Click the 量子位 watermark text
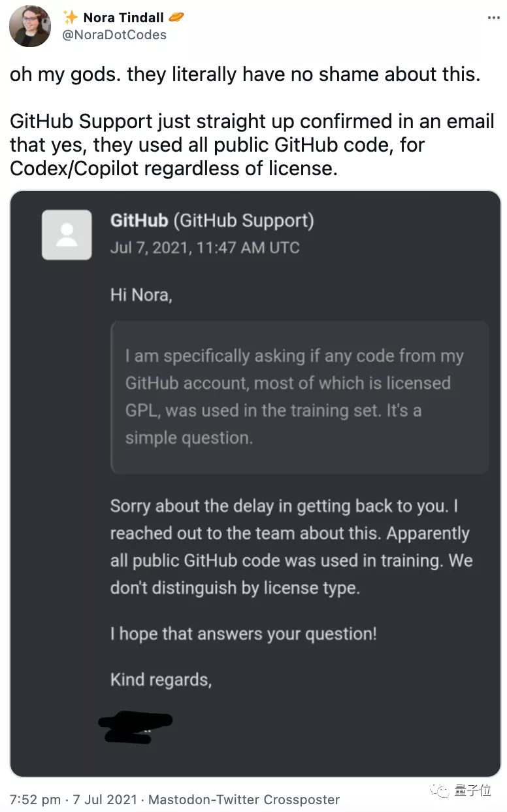Image resolution: width=507 pixels, height=812 pixels. [472, 791]
